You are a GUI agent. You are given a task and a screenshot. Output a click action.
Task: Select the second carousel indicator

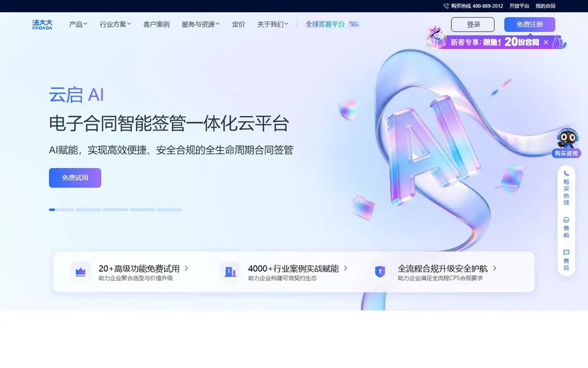click(x=88, y=210)
